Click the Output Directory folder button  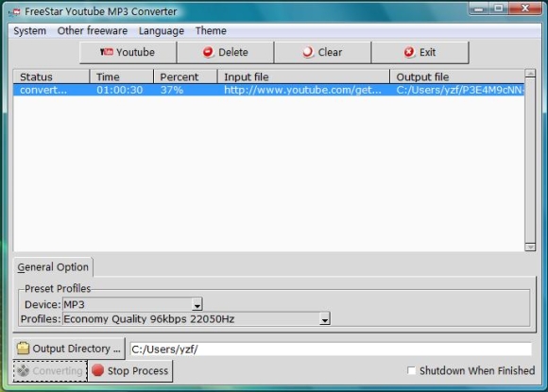[x=69, y=349]
